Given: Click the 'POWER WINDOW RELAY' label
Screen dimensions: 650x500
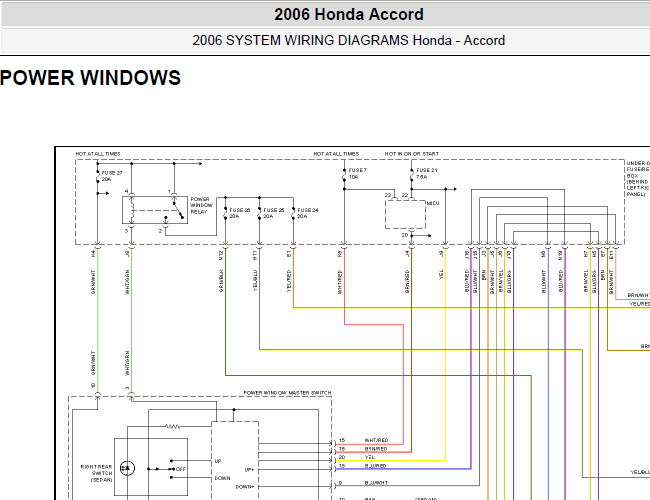Looking at the screenshot, I should click(x=201, y=206).
